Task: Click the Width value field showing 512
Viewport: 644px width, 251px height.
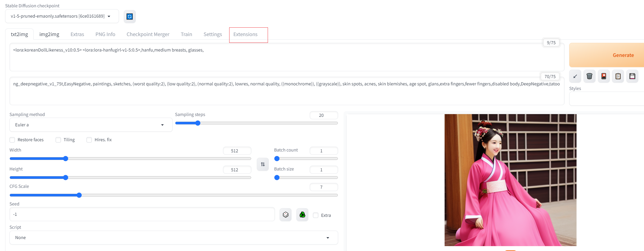Action: coord(237,151)
